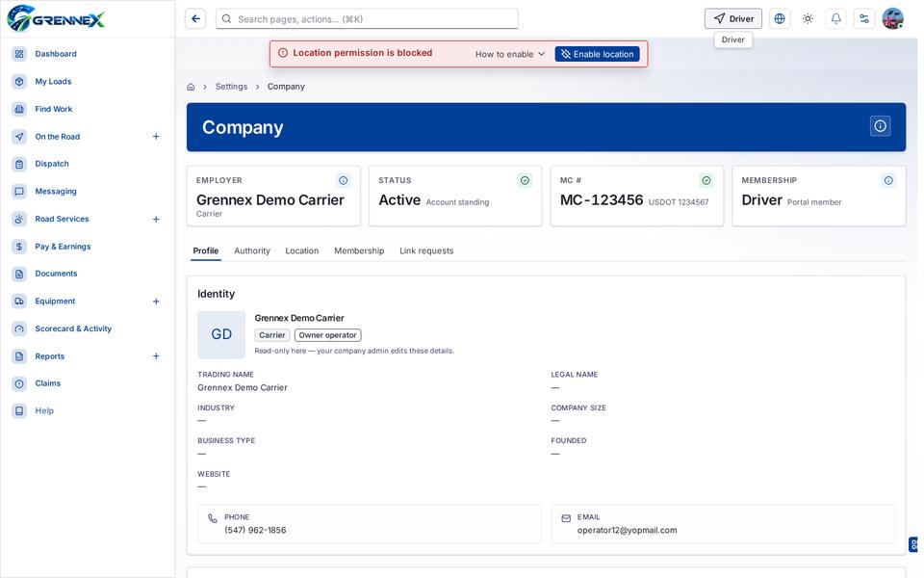Viewport: 924px width, 578px height.
Task: Open My Loads from the sidebar
Action: pos(53,81)
